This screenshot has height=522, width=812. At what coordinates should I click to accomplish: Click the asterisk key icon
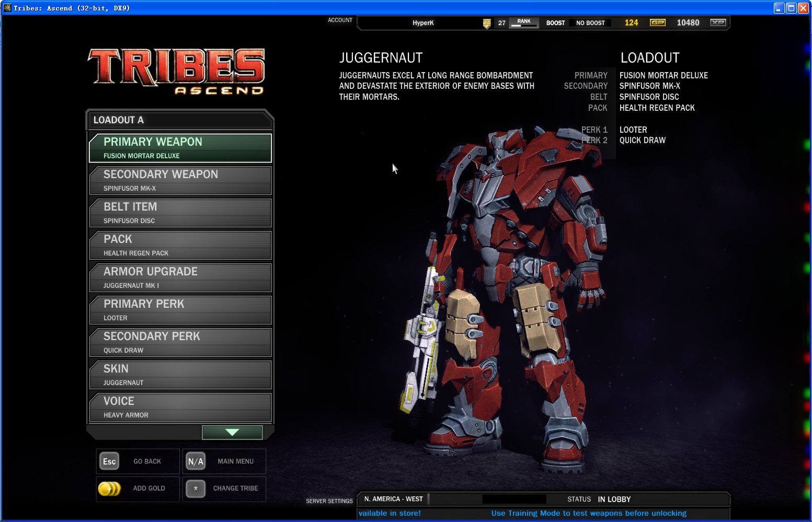point(196,489)
